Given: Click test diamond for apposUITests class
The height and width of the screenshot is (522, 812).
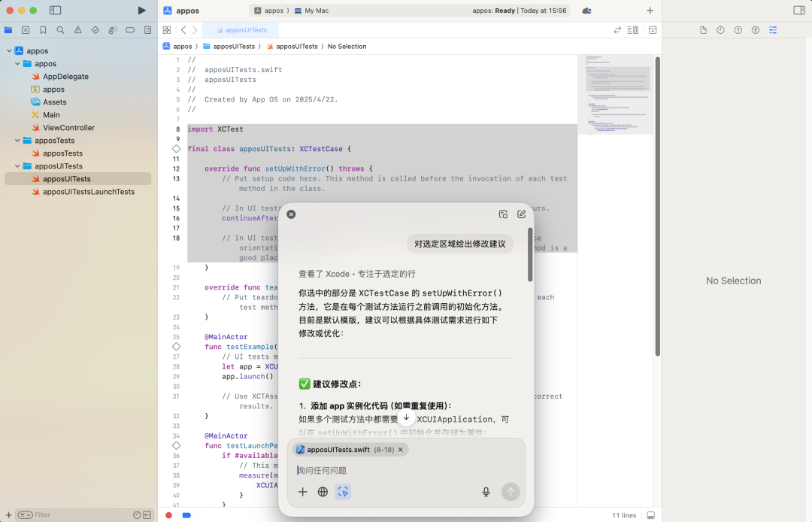Looking at the screenshot, I should (176, 149).
